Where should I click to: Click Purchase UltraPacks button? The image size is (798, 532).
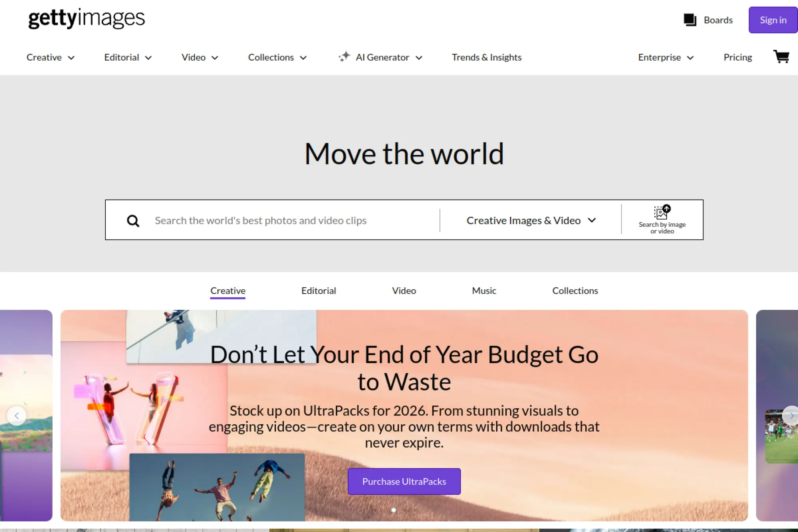click(404, 481)
